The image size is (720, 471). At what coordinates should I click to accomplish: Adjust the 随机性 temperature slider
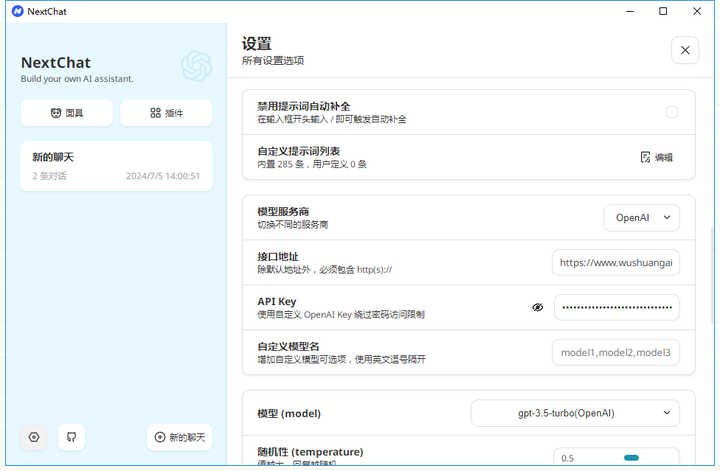(631, 458)
